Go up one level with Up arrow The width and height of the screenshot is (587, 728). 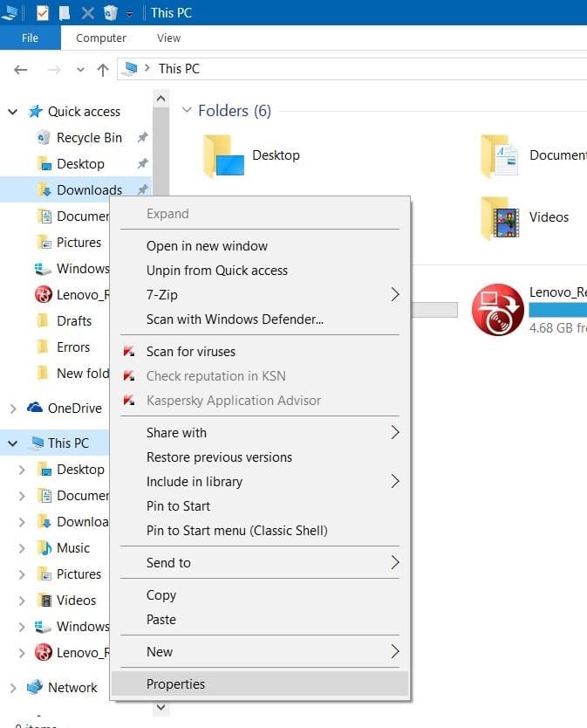coord(103,70)
